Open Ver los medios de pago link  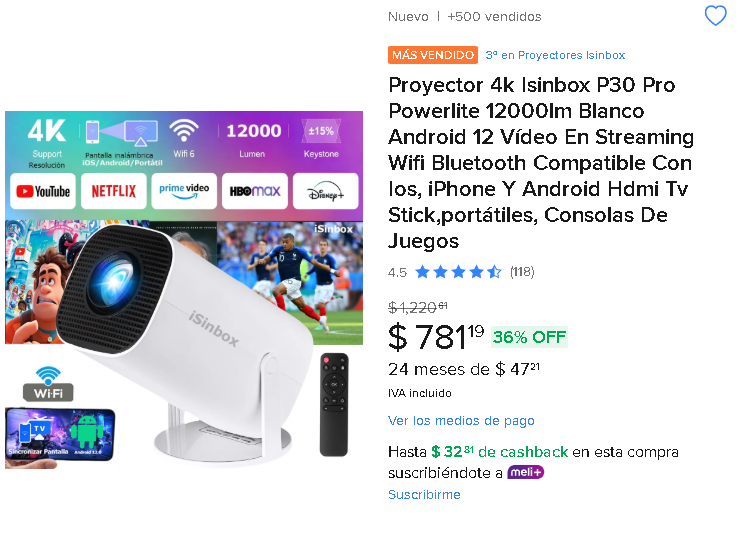click(x=461, y=421)
